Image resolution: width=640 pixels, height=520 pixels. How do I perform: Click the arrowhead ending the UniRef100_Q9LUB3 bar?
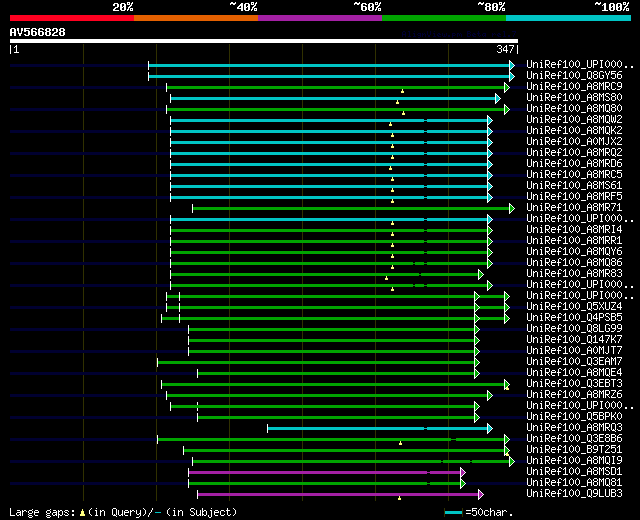481,495
